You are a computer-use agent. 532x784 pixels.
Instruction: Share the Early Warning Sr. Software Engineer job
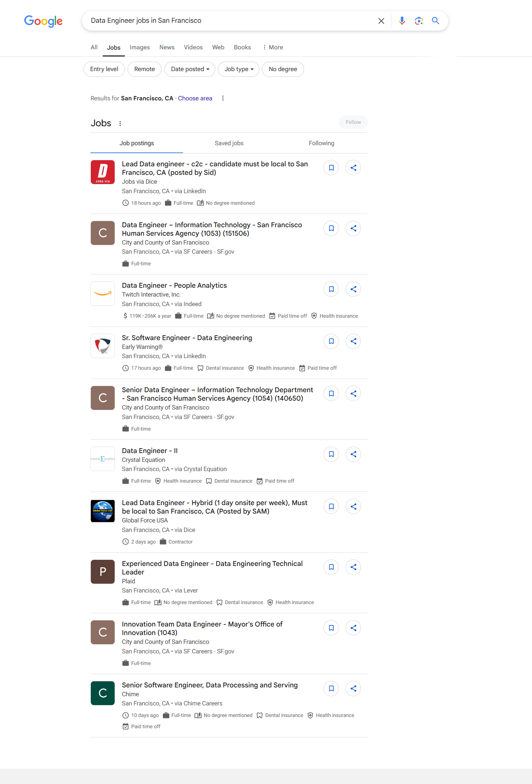[x=353, y=341]
